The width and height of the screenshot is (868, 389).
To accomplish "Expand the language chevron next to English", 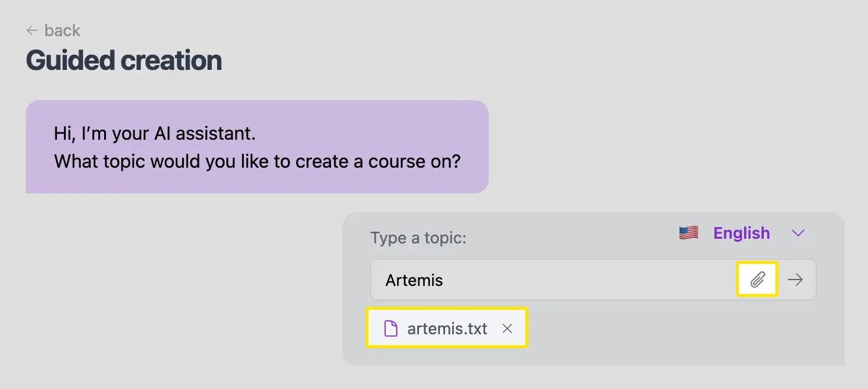I will point(798,233).
